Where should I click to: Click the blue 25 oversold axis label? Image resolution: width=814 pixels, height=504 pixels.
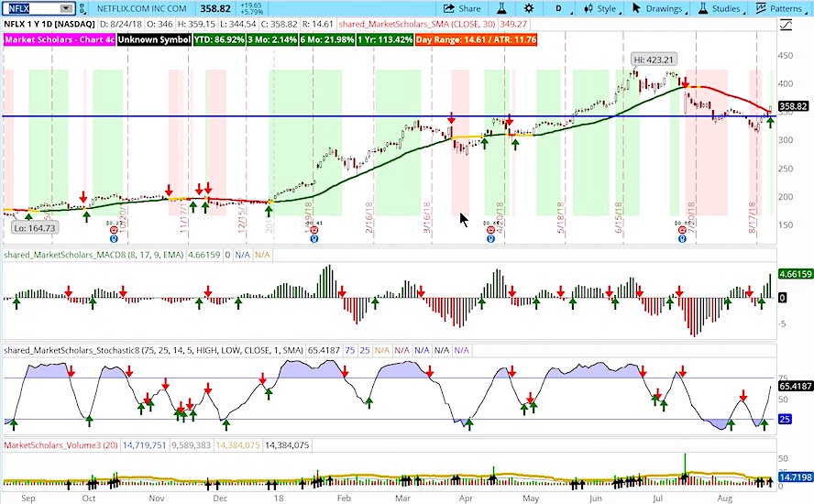(x=785, y=419)
